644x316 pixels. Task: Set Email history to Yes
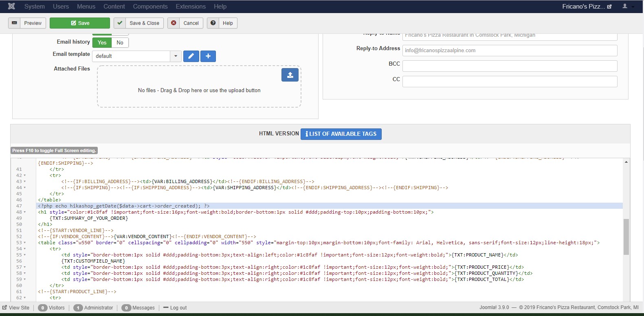click(x=102, y=43)
